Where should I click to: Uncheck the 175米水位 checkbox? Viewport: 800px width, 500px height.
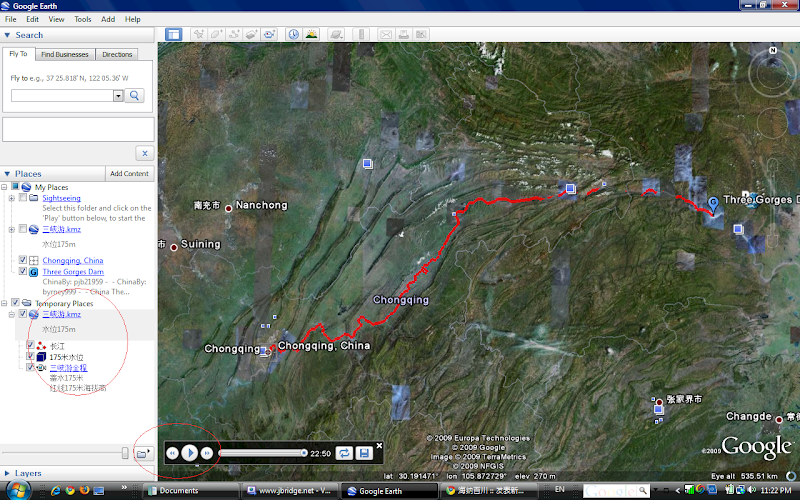(x=31, y=356)
